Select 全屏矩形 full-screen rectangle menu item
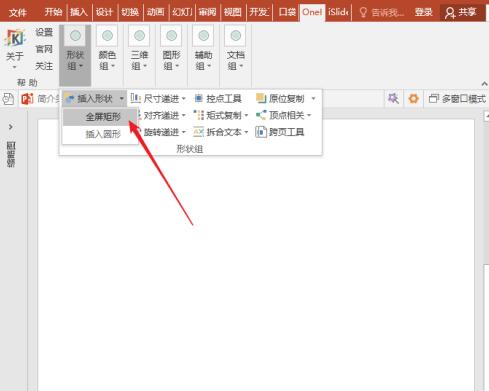 point(100,117)
